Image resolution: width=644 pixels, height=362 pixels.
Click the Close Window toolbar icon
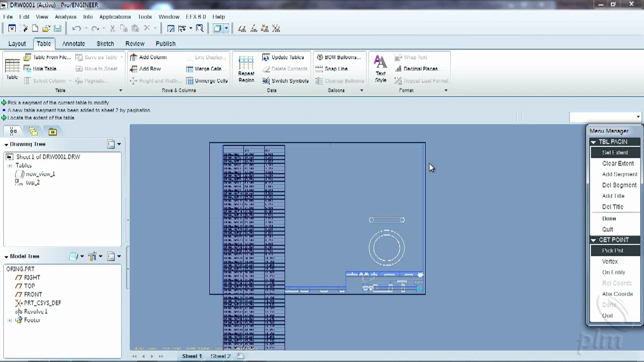[12, 28]
